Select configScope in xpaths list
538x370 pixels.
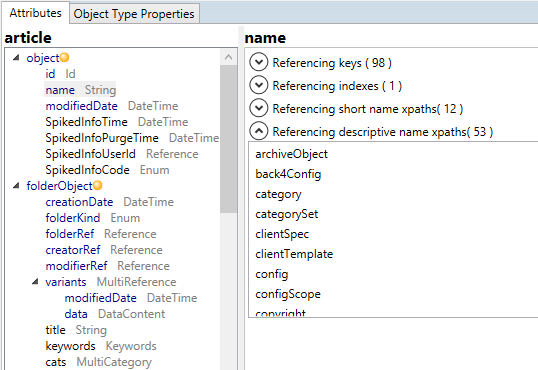[288, 294]
